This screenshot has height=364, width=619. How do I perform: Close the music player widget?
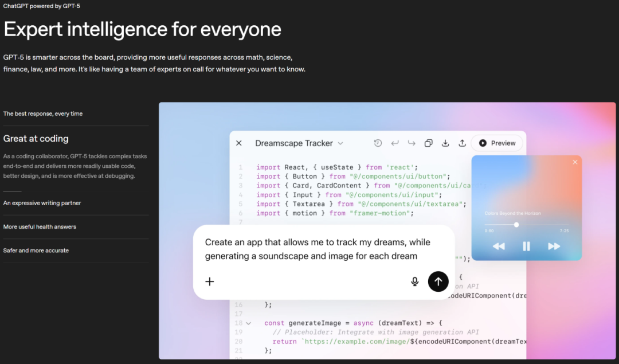tap(575, 162)
